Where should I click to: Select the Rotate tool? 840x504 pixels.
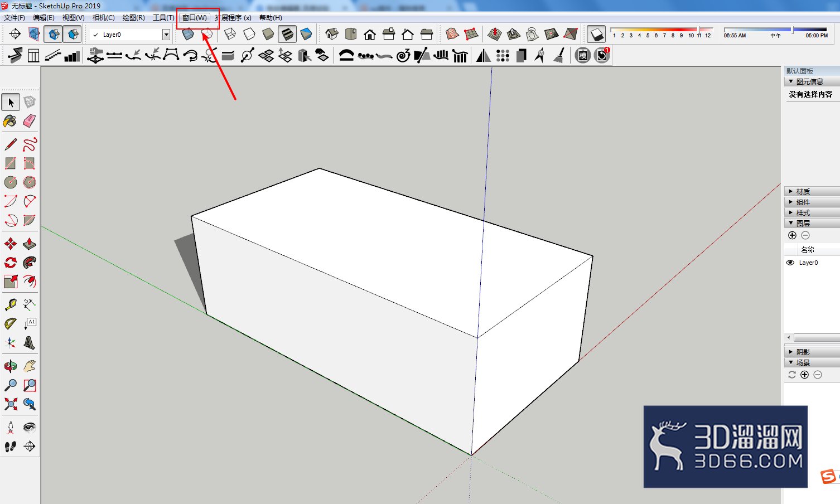tap(10, 263)
